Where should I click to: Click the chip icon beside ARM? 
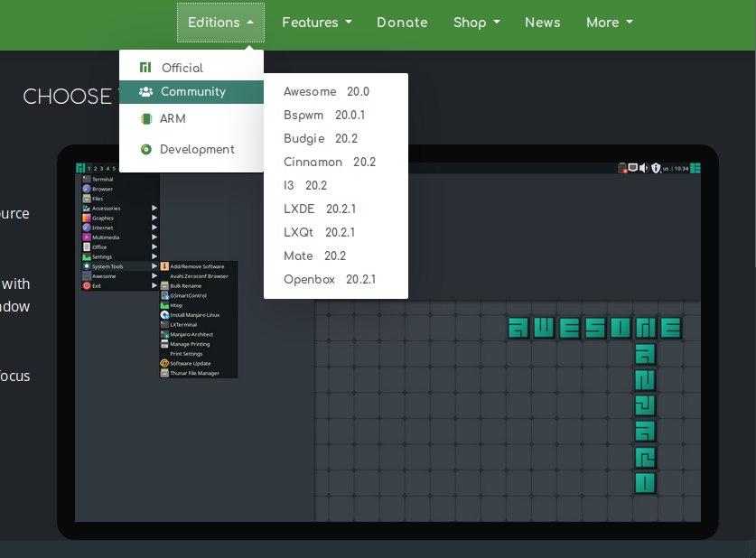(146, 118)
